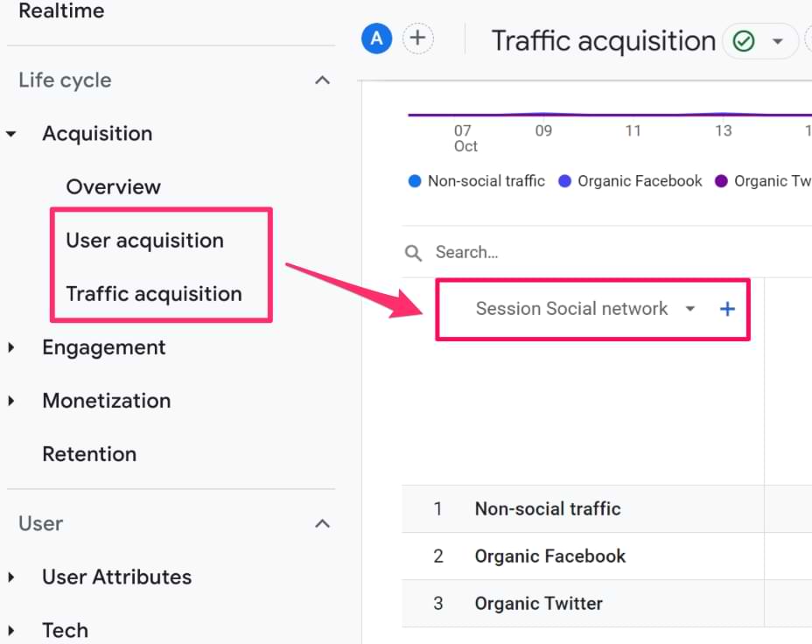Click the search magnifier icon

[x=413, y=253]
